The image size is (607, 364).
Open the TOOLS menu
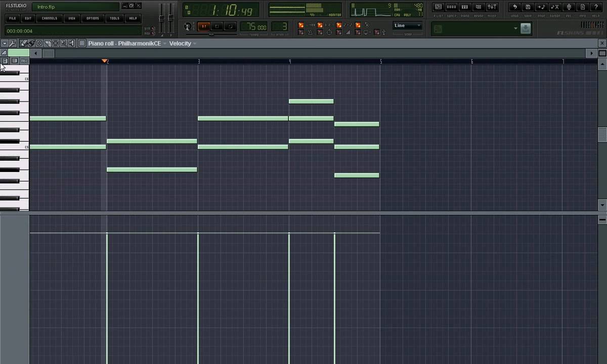point(115,18)
